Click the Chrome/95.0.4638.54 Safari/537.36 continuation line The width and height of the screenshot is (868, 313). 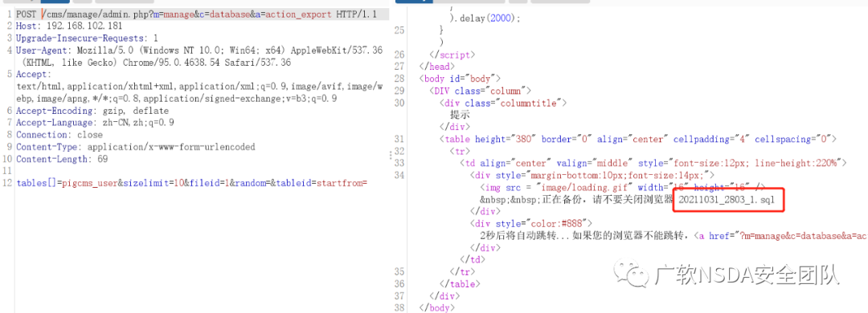(157, 63)
